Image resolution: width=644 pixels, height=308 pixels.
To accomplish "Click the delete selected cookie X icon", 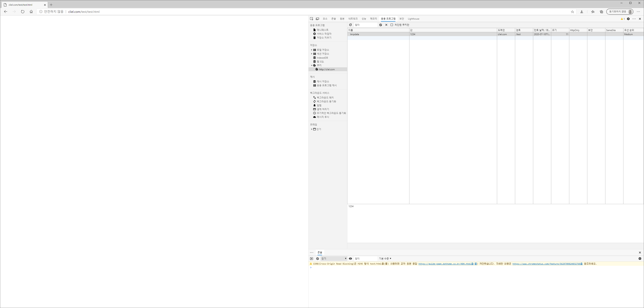I will click(x=386, y=25).
